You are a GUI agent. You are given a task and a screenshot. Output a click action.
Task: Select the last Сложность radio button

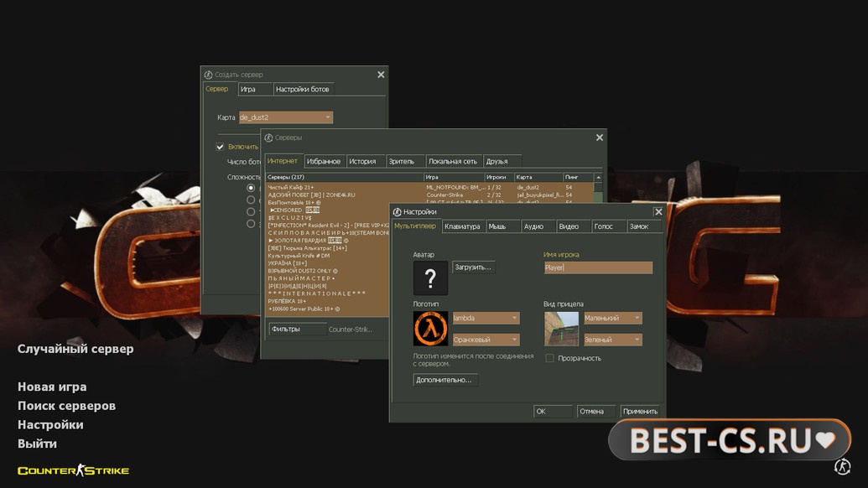pos(251,224)
